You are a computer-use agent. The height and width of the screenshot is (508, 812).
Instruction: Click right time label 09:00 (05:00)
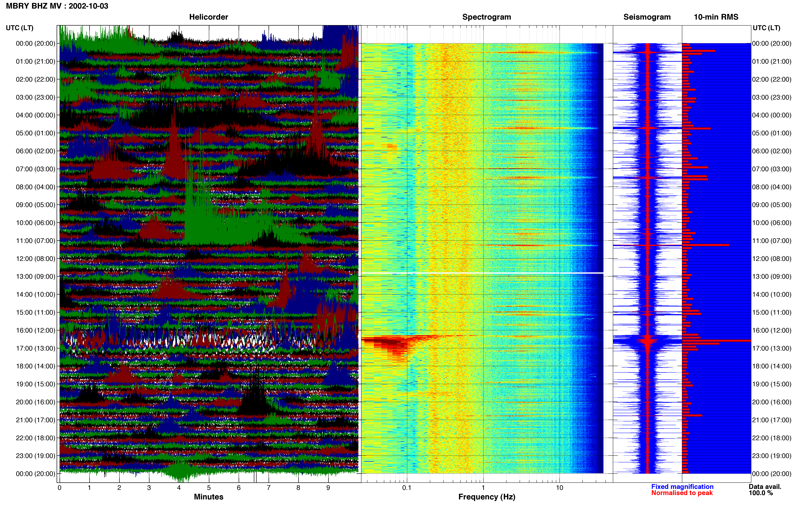tap(772, 205)
